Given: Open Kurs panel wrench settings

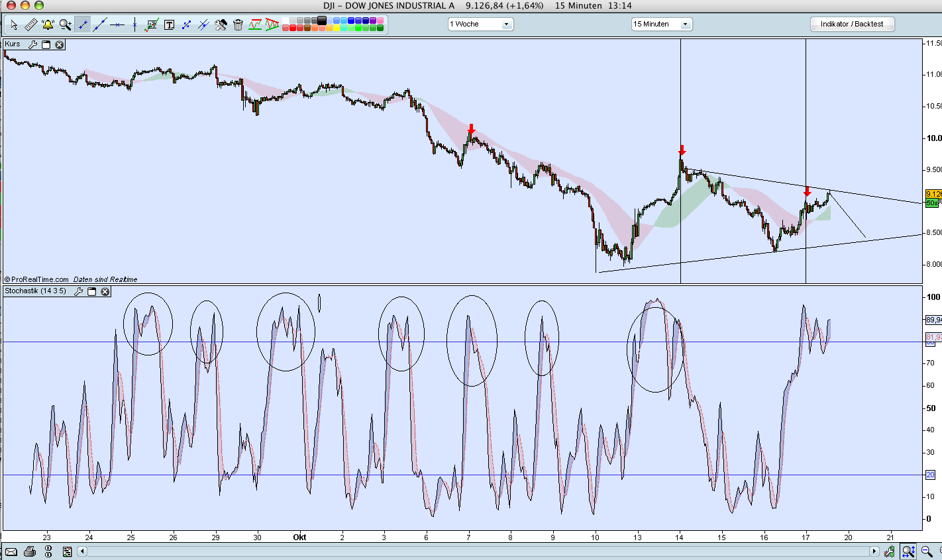Looking at the screenshot, I should (x=32, y=44).
